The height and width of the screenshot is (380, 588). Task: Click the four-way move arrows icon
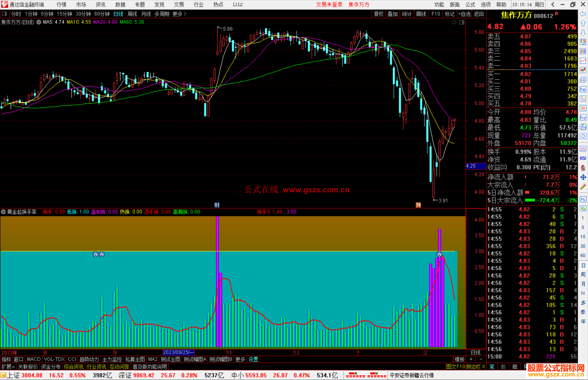(x=583, y=177)
